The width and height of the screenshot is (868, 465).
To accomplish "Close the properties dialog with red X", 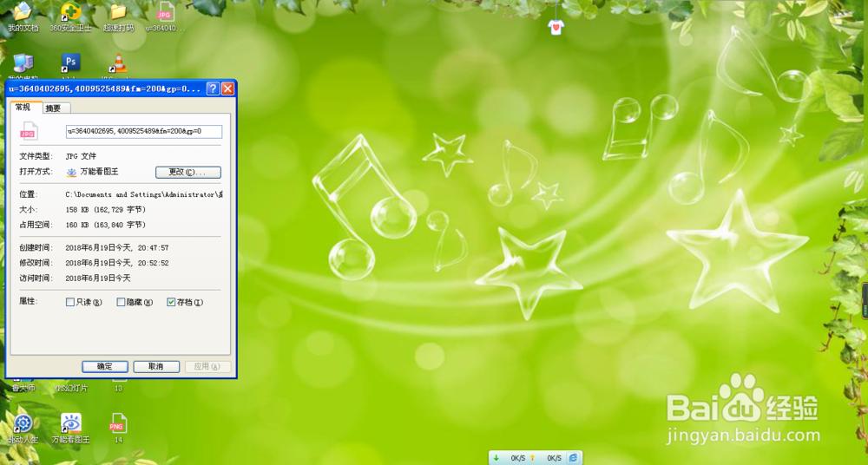I will [227, 88].
